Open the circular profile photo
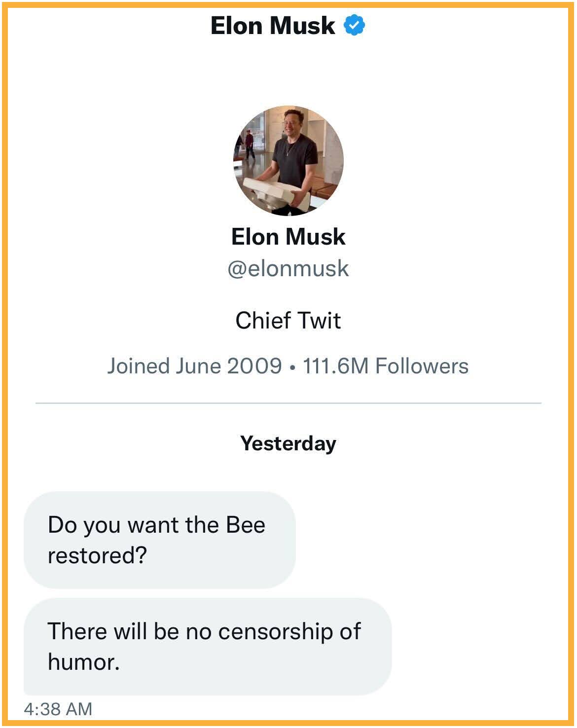The image size is (577, 728). (288, 161)
